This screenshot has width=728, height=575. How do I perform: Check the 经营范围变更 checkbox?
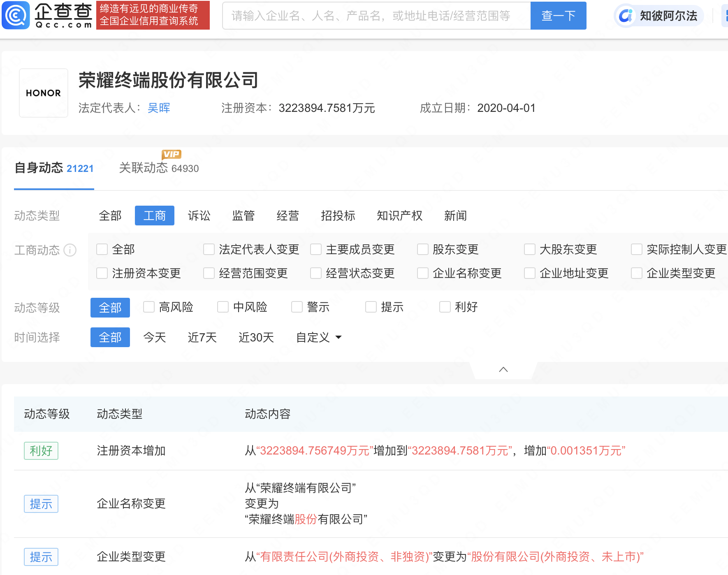coord(209,273)
